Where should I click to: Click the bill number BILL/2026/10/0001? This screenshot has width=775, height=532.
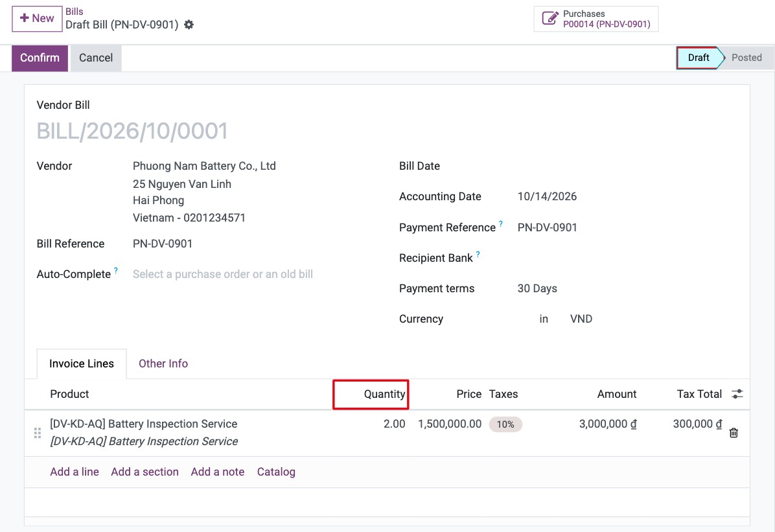click(x=132, y=132)
